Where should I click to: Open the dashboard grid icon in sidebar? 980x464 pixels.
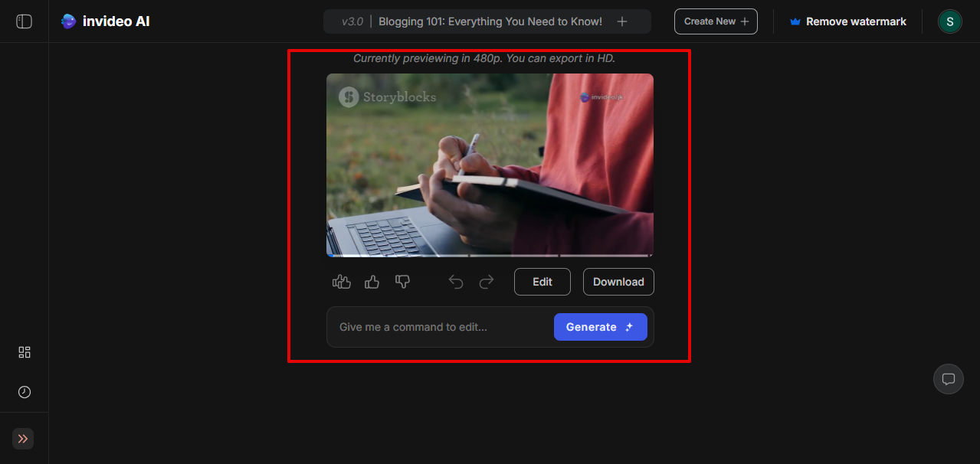click(x=24, y=352)
